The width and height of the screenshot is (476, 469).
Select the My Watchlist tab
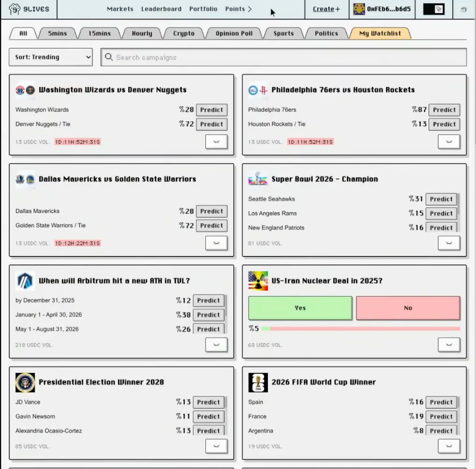click(380, 33)
